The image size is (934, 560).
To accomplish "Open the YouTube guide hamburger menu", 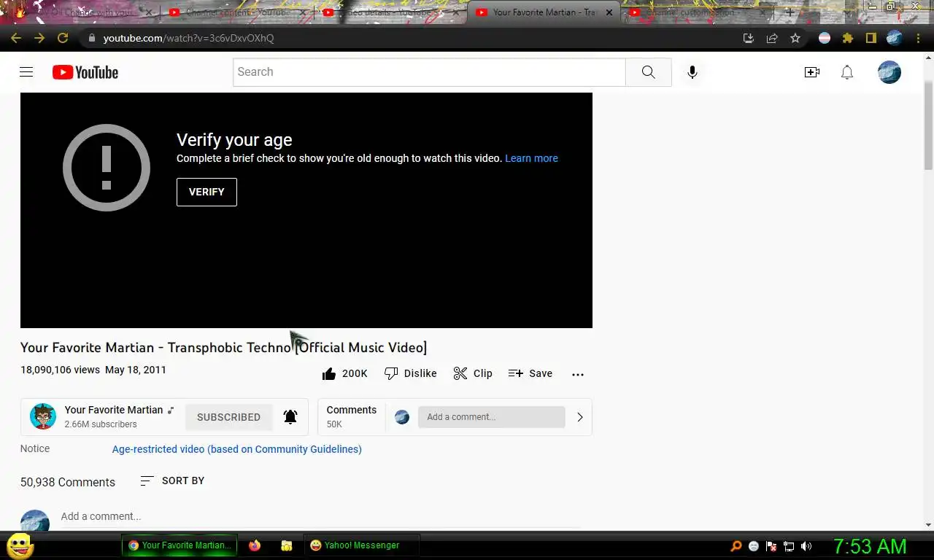I will pyautogui.click(x=26, y=71).
